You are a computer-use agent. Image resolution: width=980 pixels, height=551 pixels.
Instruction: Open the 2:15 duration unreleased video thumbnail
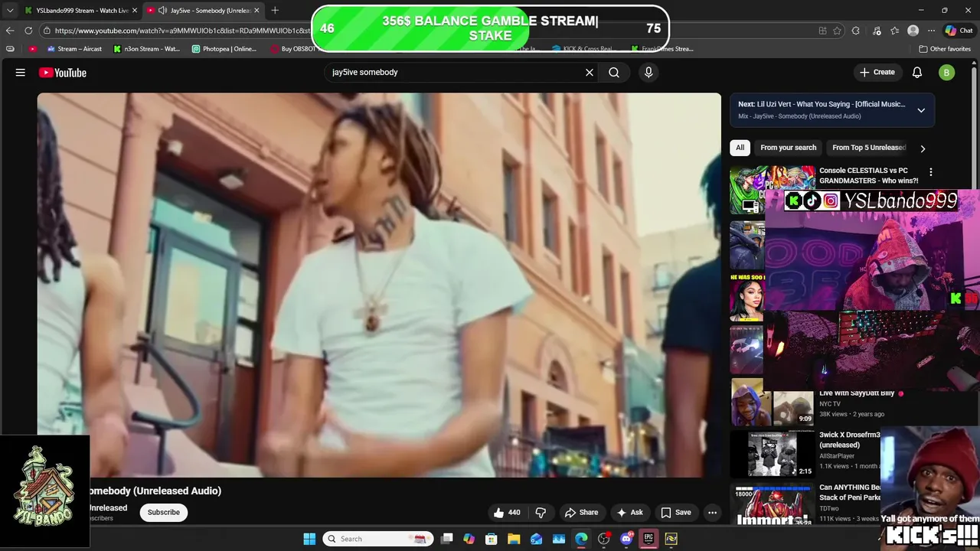tap(772, 454)
